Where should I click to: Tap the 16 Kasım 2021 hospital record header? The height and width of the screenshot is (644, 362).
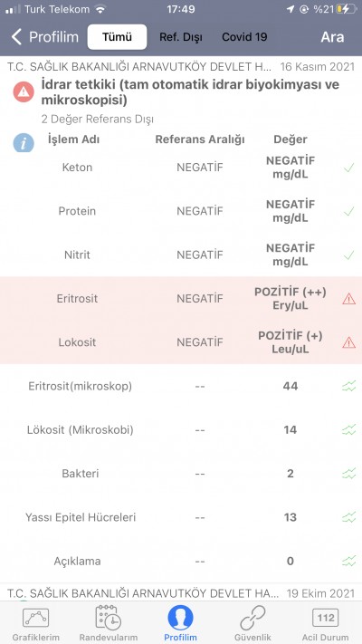181,67
